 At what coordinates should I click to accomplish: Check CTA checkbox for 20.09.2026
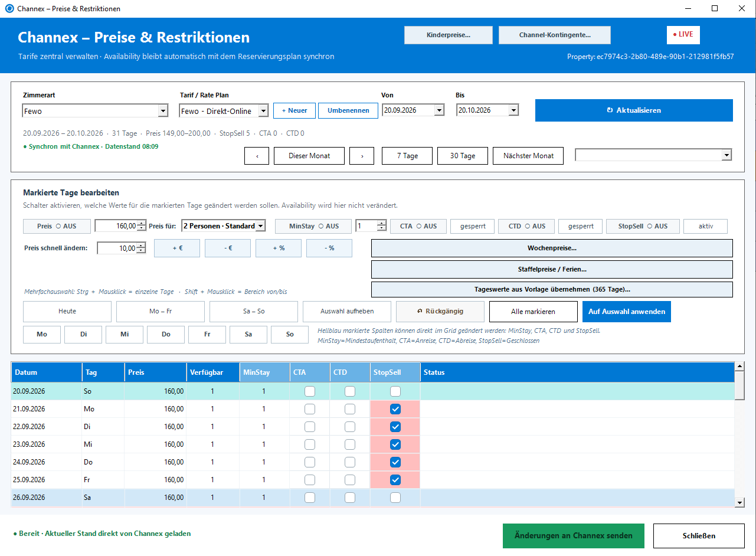coord(310,391)
